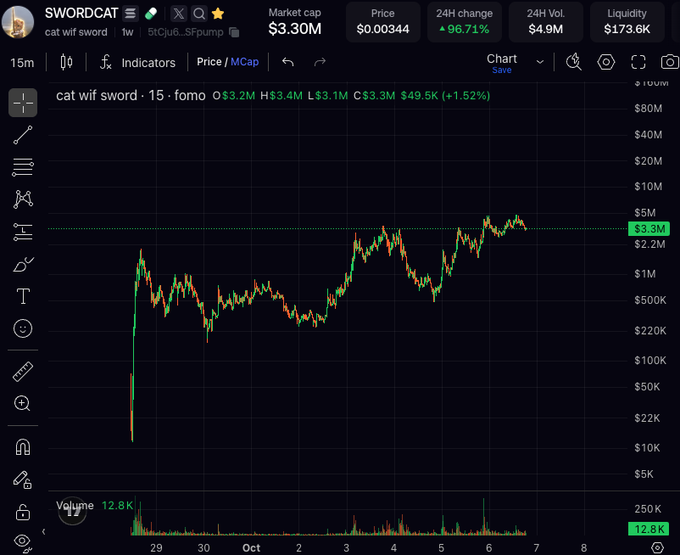This screenshot has height=555, width=680.
Task: Toggle magnet mode
Action: pyautogui.click(x=23, y=447)
